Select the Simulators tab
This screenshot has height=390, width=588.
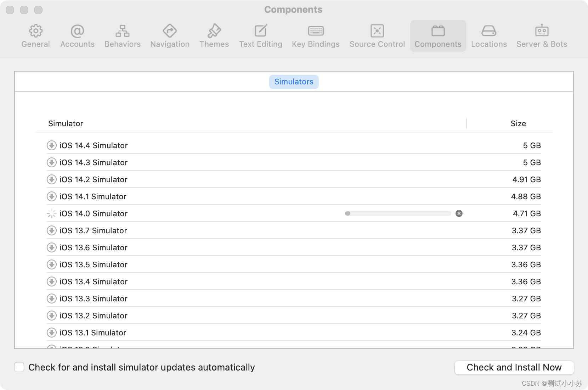pos(294,82)
